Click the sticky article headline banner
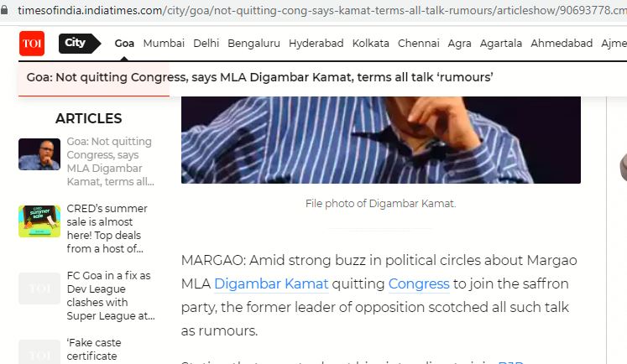 (x=260, y=77)
